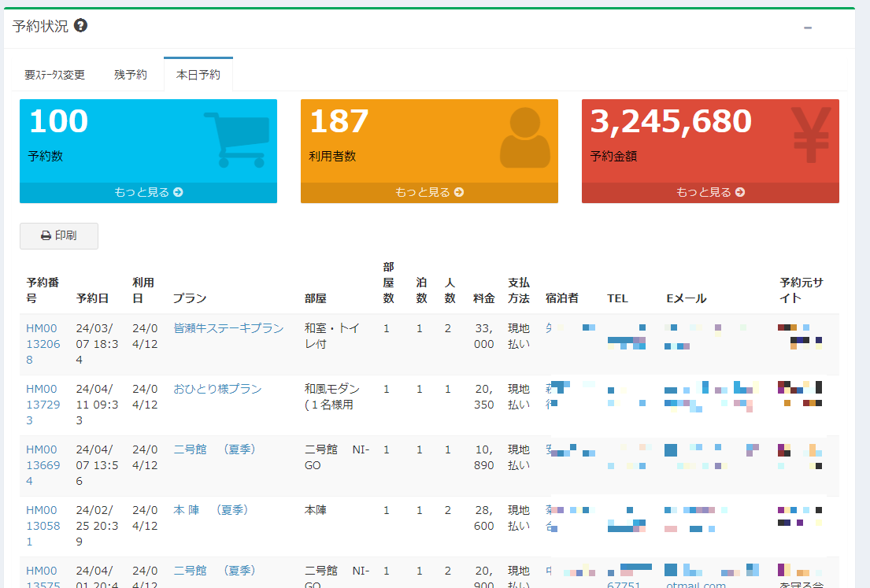Viewport: 870px width, 588px height.
Task: Open reservation HM00136694
Action: pos(43,465)
